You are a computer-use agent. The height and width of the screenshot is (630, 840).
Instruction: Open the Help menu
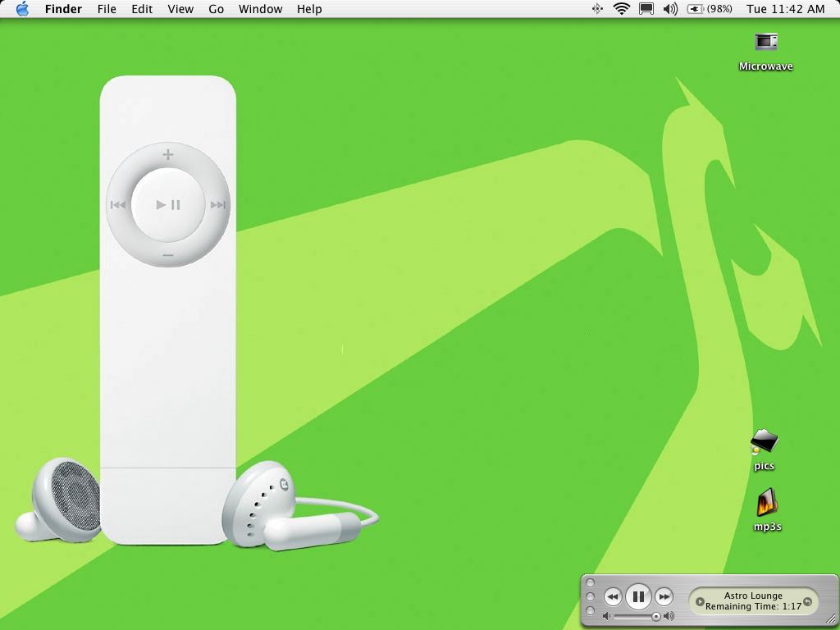tap(309, 9)
